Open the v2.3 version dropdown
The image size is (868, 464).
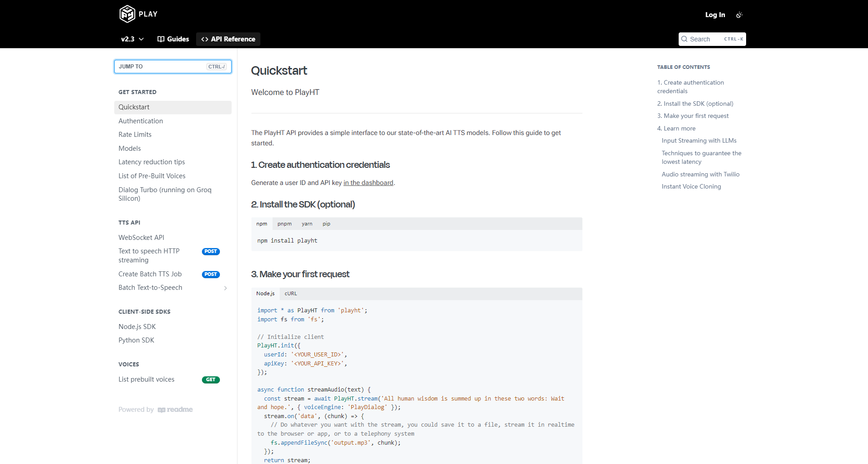pos(132,39)
